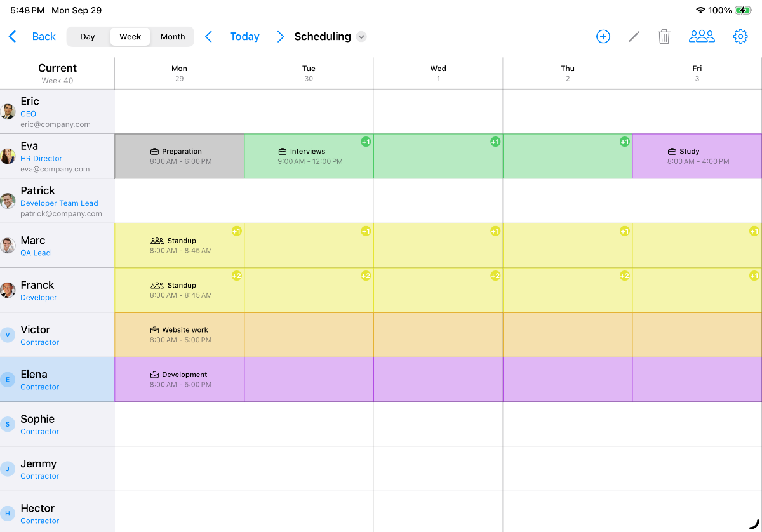The height and width of the screenshot is (532, 762).
Task: Open the team members people icon
Action: tap(702, 37)
